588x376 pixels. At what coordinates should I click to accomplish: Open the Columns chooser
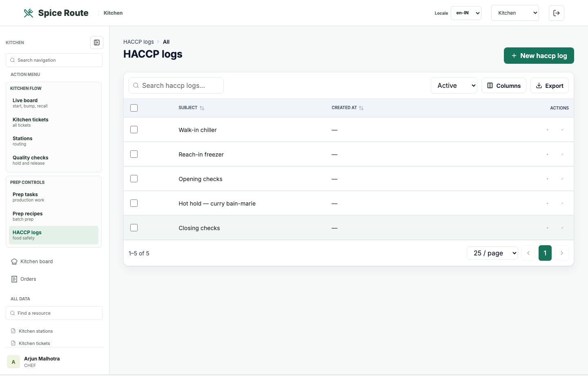(504, 85)
